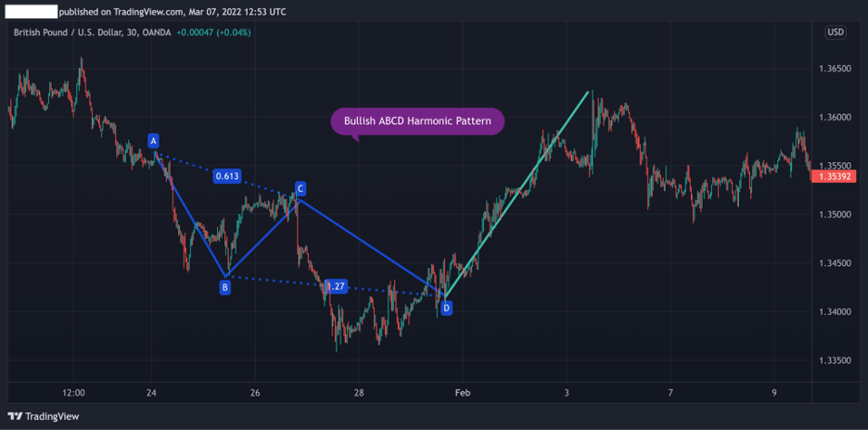
Task: Click the published on TradingView.com header text
Action: click(172, 12)
